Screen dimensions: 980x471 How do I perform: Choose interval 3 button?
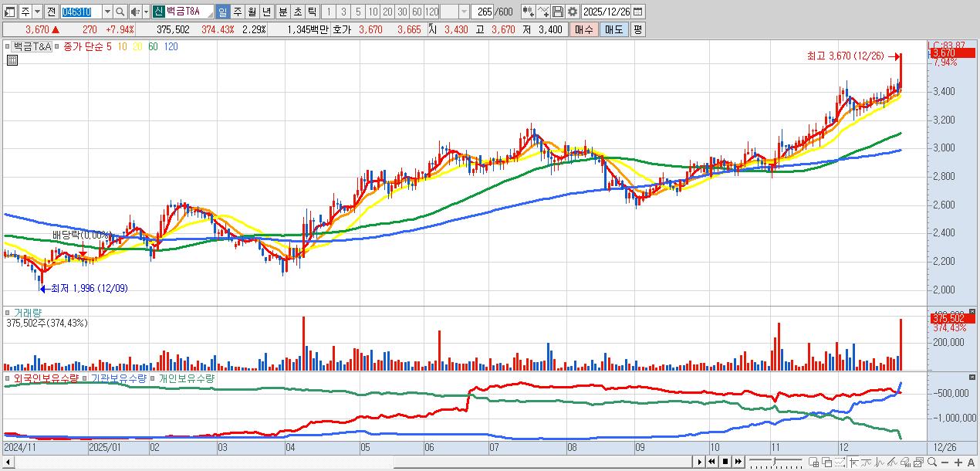(x=343, y=12)
